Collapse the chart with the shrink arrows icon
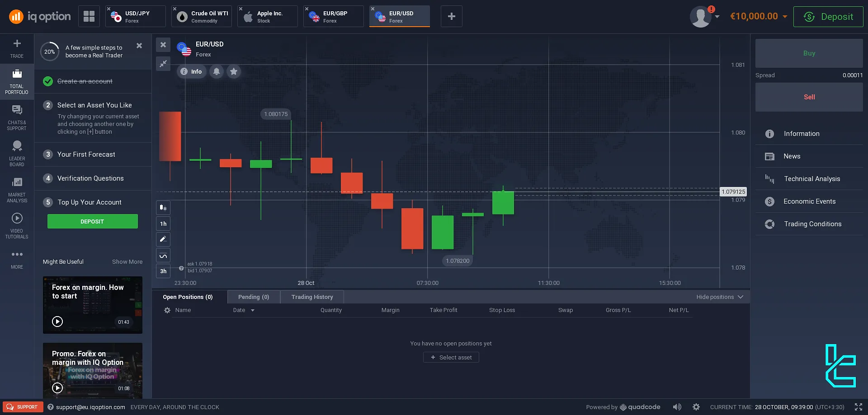Viewport: 868px width, 415px height. coord(163,64)
